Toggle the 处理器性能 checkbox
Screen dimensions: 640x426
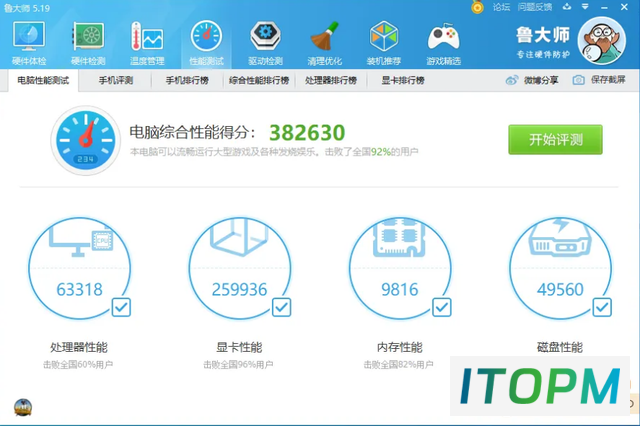(x=121, y=307)
